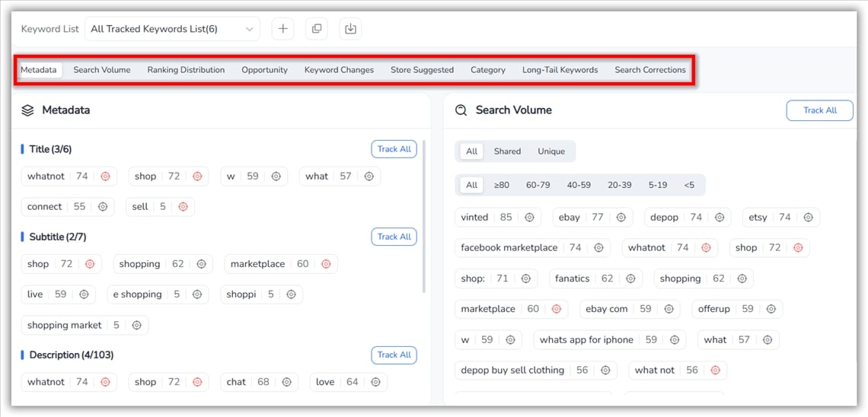Viewport: 868px width, 417px height.
Task: Click the target icon beside offerup keyword
Action: (771, 309)
